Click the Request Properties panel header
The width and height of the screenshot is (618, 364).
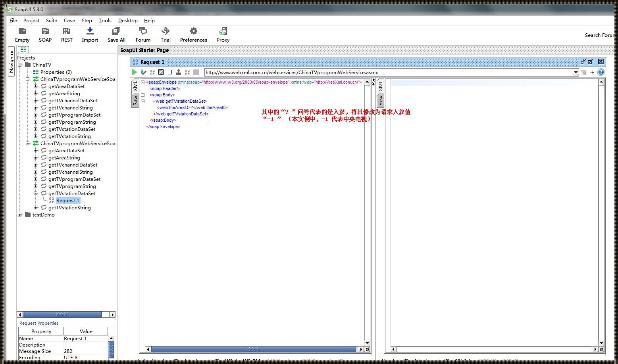(x=39, y=323)
